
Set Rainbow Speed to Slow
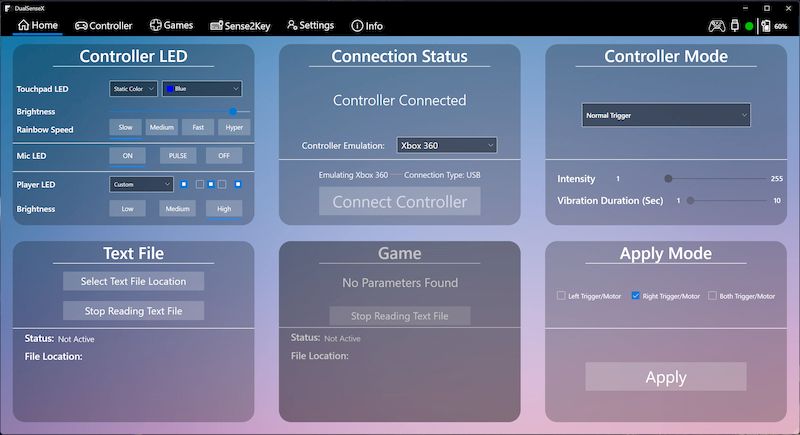coord(126,127)
